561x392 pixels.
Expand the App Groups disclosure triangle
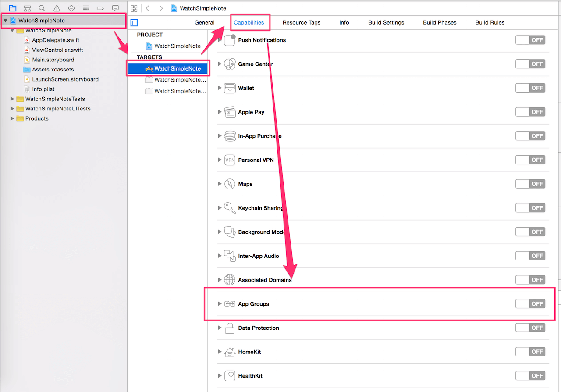pos(220,304)
